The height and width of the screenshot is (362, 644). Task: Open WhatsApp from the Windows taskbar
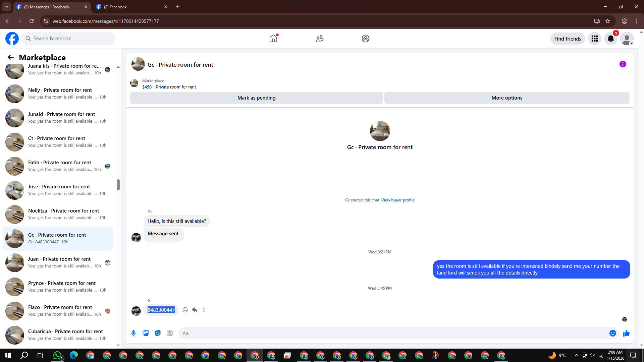click(x=57, y=355)
